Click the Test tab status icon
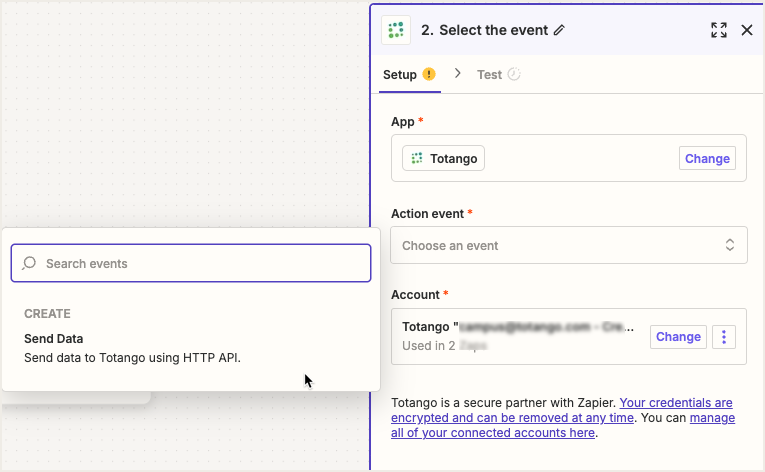This screenshot has height=472, width=765. [x=514, y=74]
